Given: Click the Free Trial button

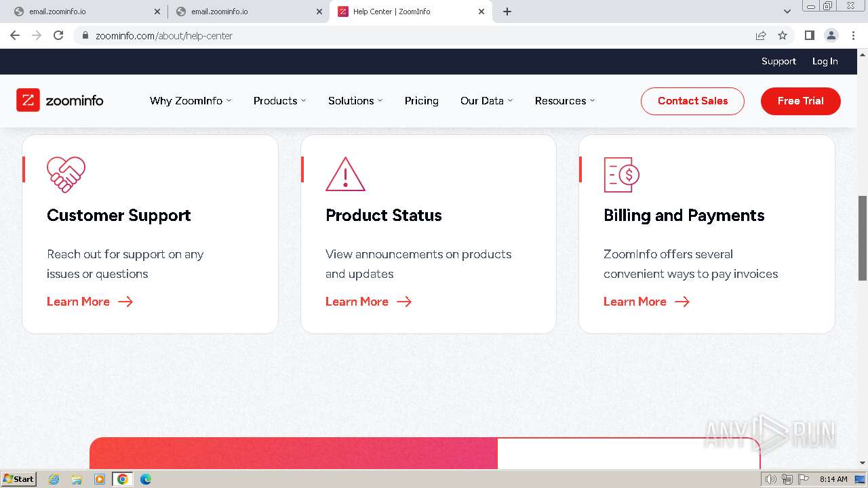Looking at the screenshot, I should pyautogui.click(x=800, y=101).
